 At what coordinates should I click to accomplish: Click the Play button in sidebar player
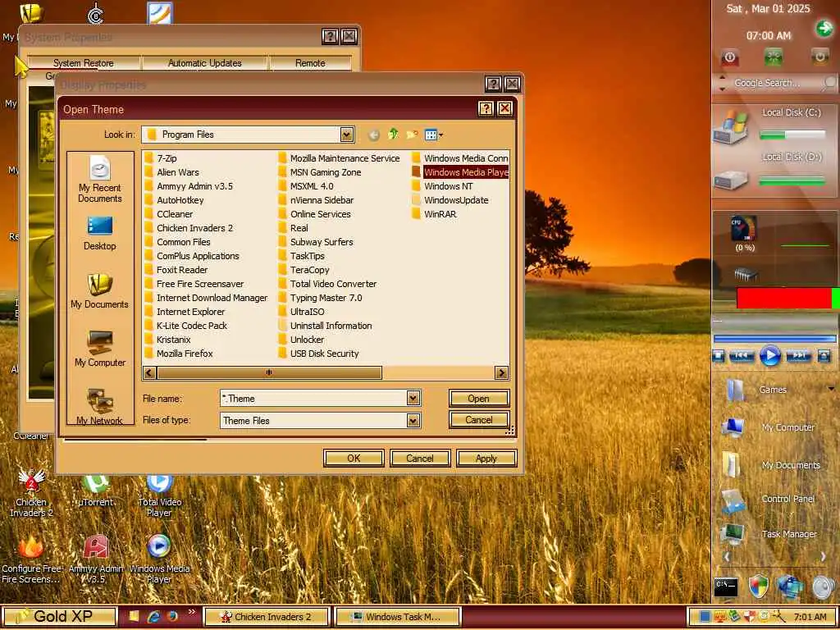769,355
